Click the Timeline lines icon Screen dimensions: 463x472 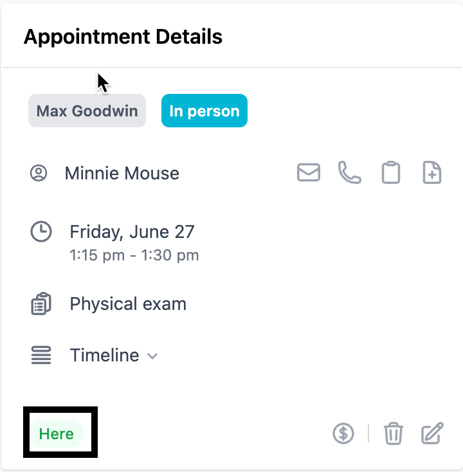[x=41, y=355]
